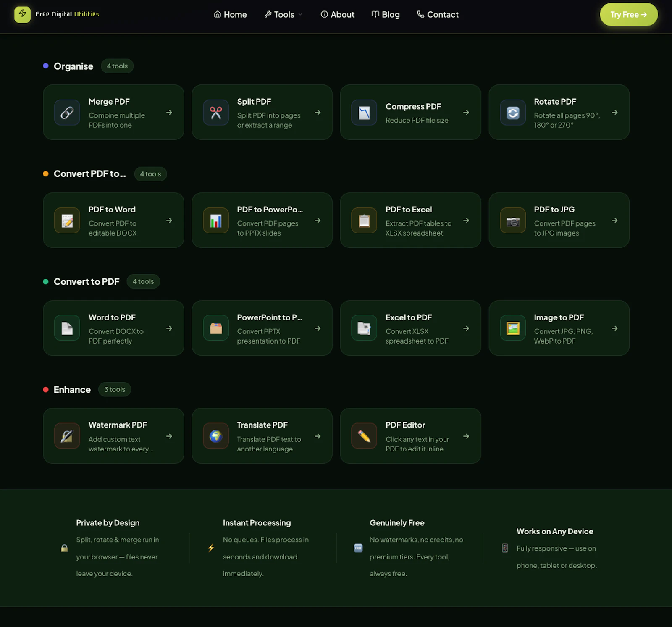Click the Organise section heading
Viewport: 672px width, 627px height.
click(x=73, y=66)
